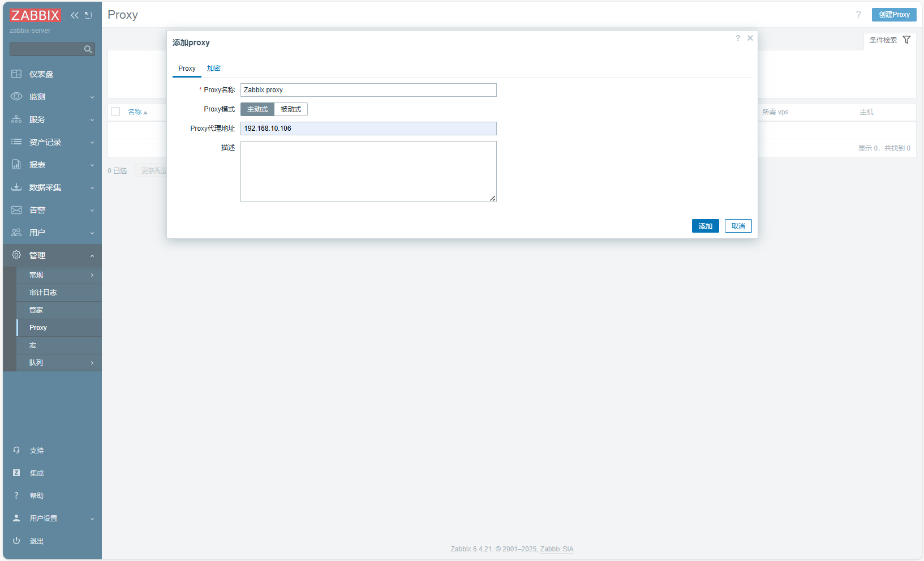Grab the 描述 textarea resize handle
This screenshot has height=561, width=924.
493,198
